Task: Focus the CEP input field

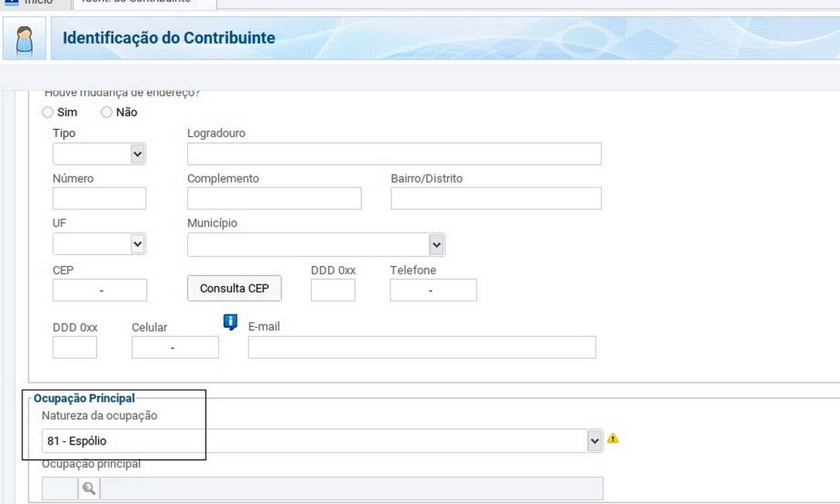Action: [x=99, y=290]
